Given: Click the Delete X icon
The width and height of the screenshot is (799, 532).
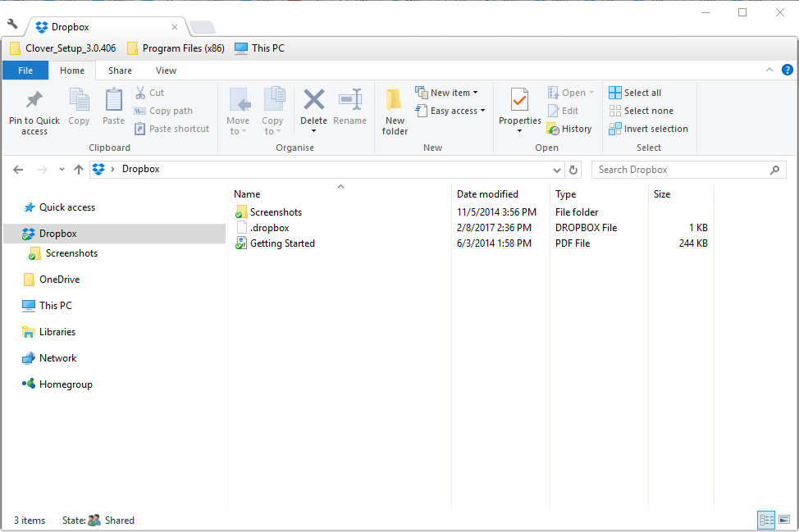Looking at the screenshot, I should (x=314, y=99).
